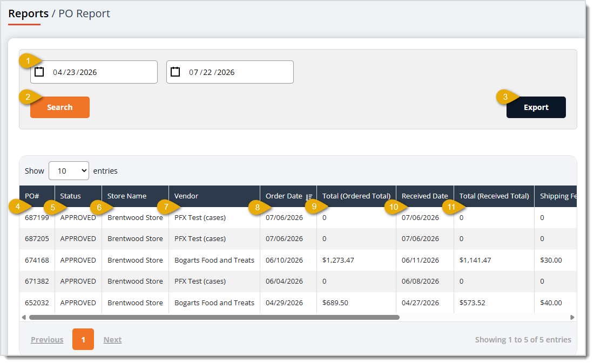Click Brentwood Store in row 687205
The image size is (594, 364).
(x=135, y=239)
